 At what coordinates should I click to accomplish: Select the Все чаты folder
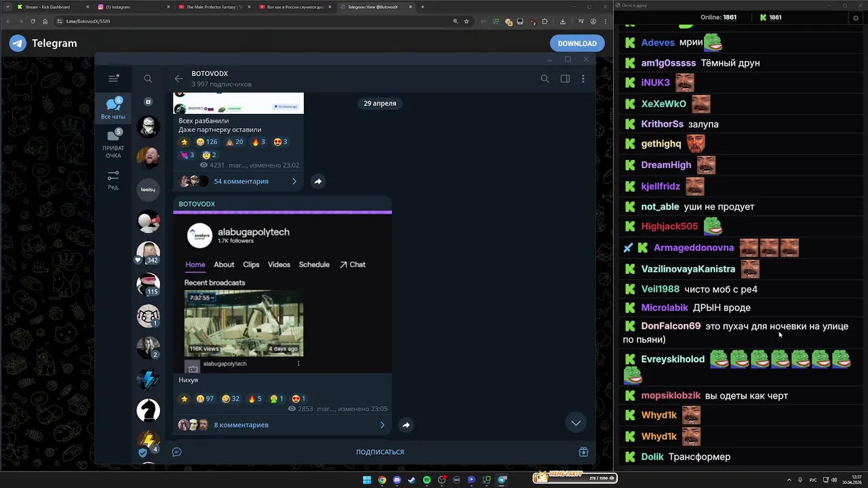pos(113,108)
